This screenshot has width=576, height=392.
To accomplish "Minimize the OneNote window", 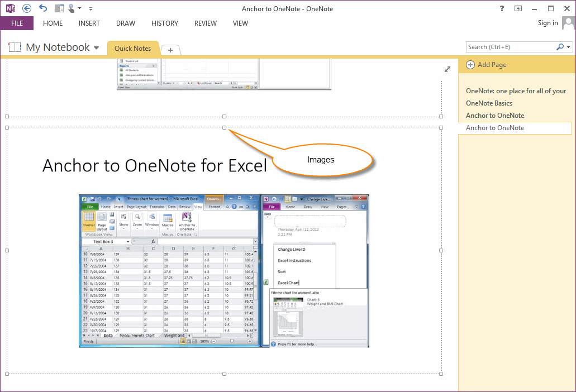I will pos(534,8).
